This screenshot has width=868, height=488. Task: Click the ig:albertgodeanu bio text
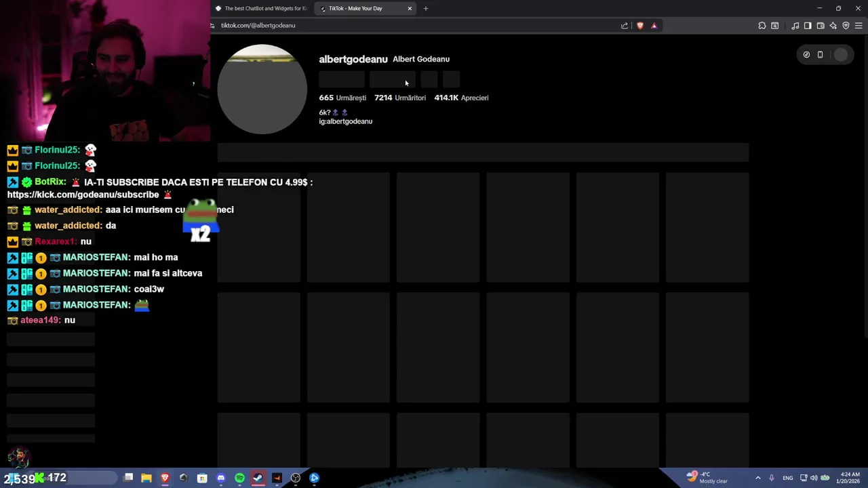(346, 121)
